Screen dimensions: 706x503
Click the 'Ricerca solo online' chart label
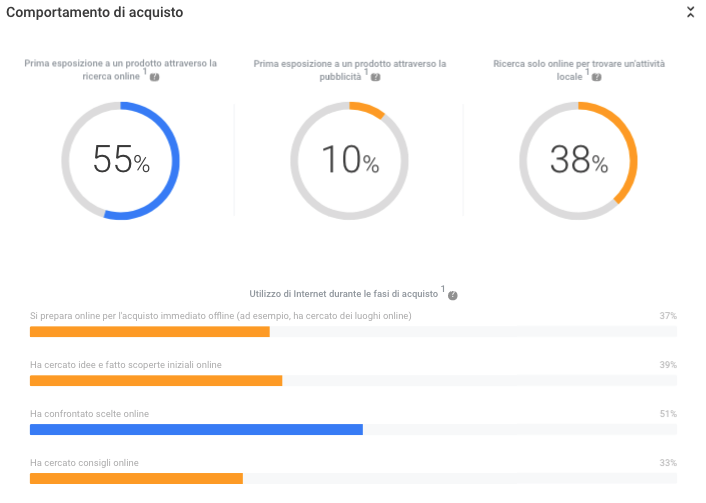coord(578,69)
